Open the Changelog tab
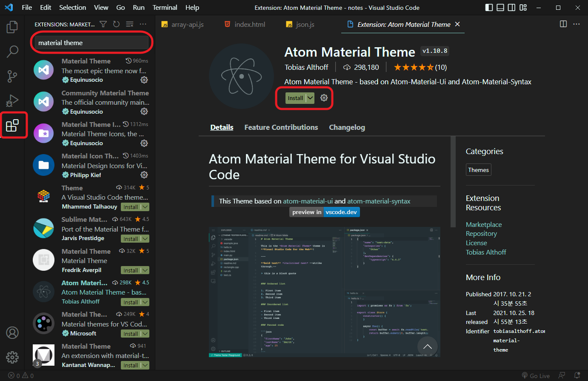Viewport: 588px width, 381px height. [347, 127]
